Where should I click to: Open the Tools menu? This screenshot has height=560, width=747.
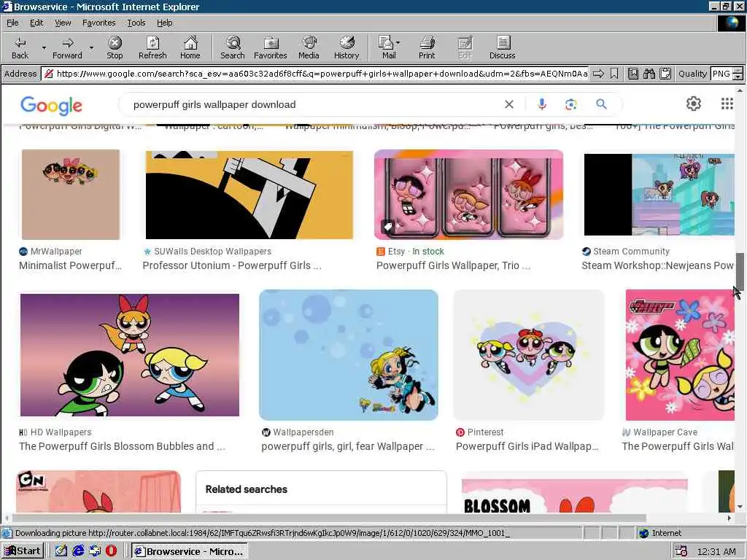(136, 23)
